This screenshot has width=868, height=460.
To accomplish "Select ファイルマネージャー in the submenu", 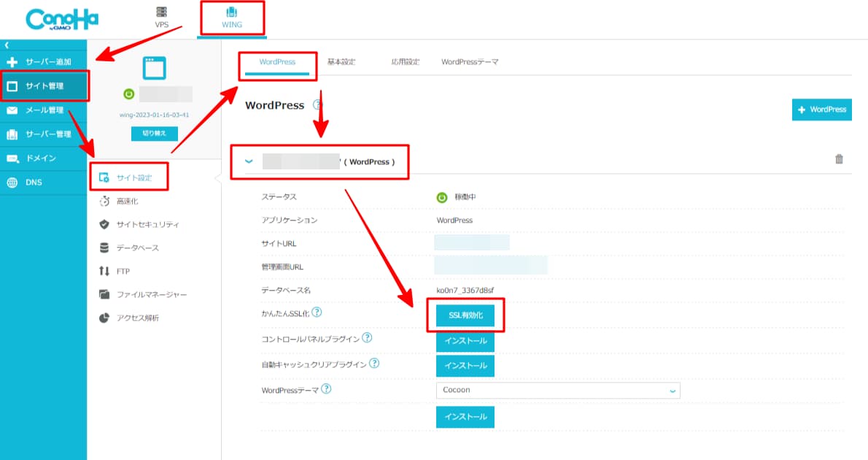I will tap(151, 295).
